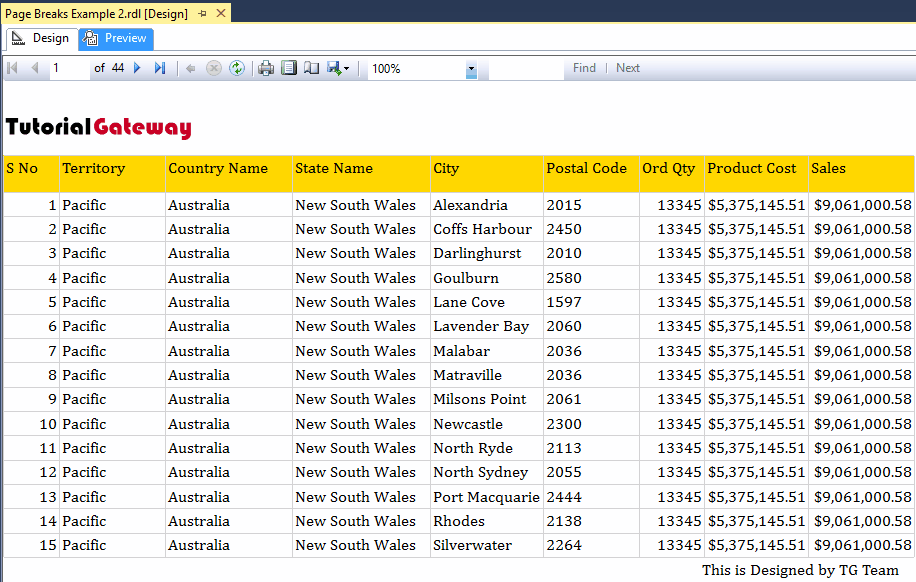Screen dimensions: 916x582
Task: Click the find text input box
Action: [x=525, y=68]
